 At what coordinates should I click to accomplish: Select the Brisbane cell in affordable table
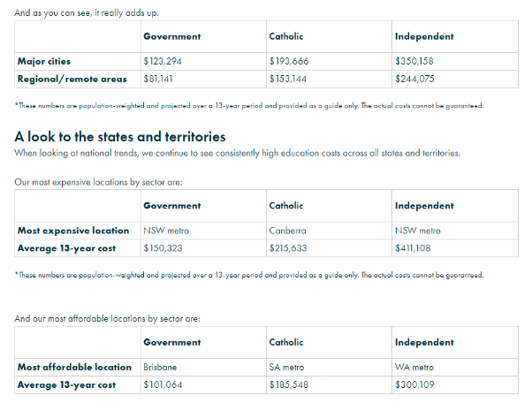tap(159, 368)
